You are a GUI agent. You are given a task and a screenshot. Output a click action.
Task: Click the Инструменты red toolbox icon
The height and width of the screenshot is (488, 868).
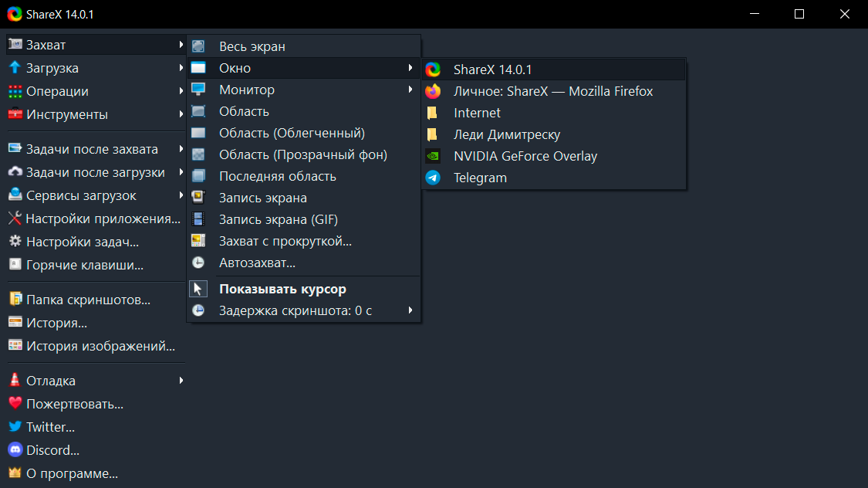pos(15,114)
